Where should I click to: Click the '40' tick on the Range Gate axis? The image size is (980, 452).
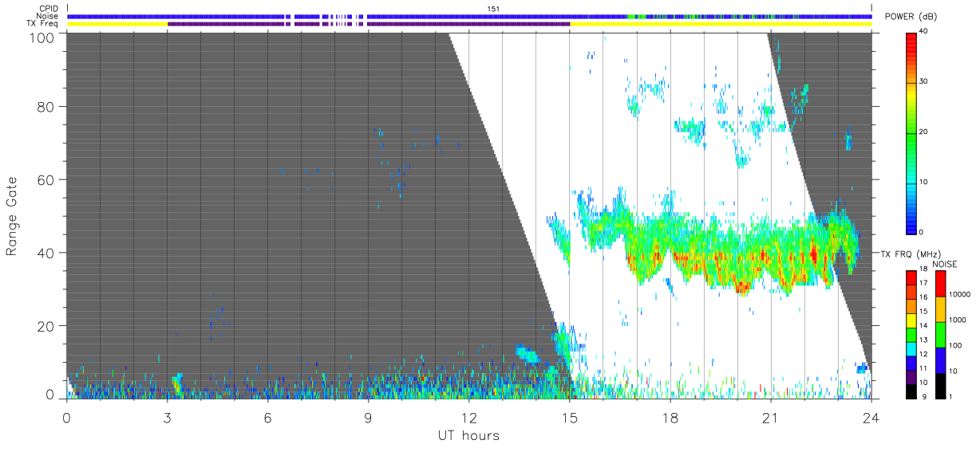46,253
